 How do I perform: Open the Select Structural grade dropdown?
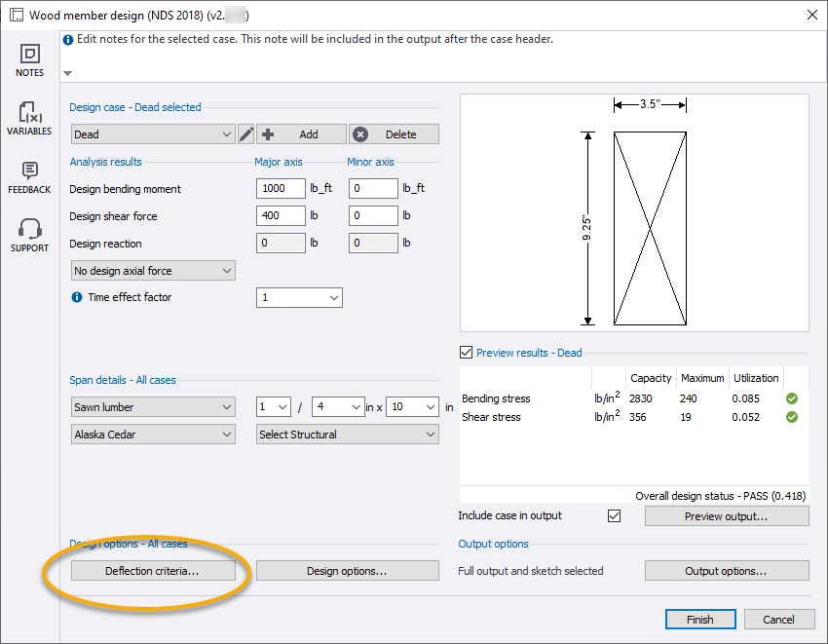pyautogui.click(x=347, y=434)
